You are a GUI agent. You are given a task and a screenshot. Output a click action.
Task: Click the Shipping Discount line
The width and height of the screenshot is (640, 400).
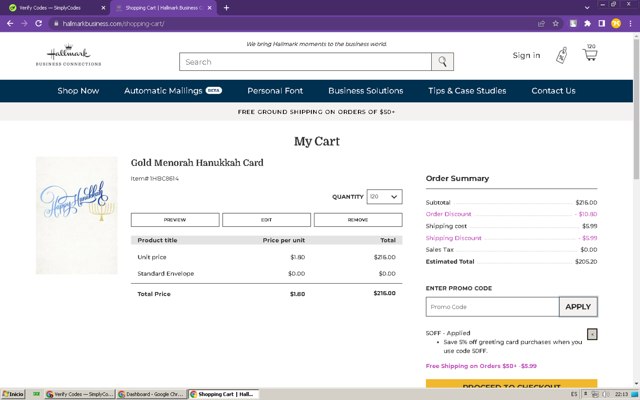[x=511, y=238]
